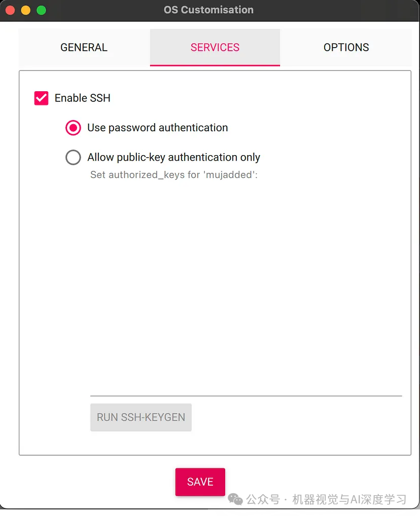Image resolution: width=420 pixels, height=516 pixels.
Task: Uncheck the Enable SSH checkbox
Action: (x=41, y=98)
